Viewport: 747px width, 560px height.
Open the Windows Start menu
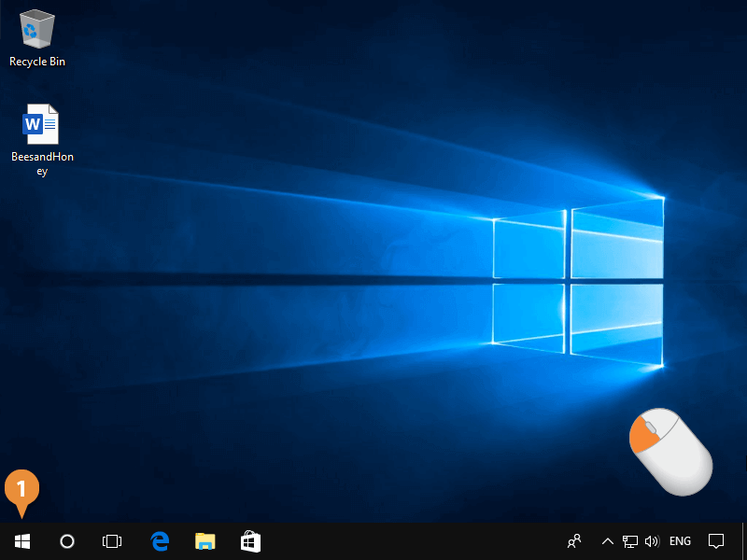click(22, 541)
